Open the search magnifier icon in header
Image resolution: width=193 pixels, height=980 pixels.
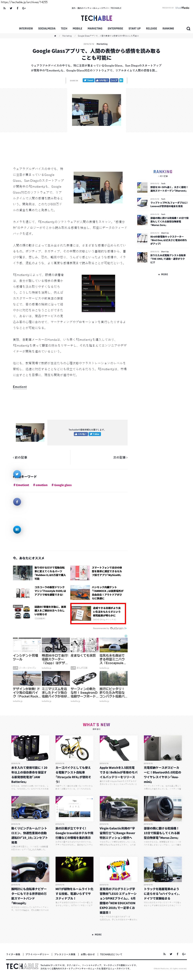coord(188,28)
